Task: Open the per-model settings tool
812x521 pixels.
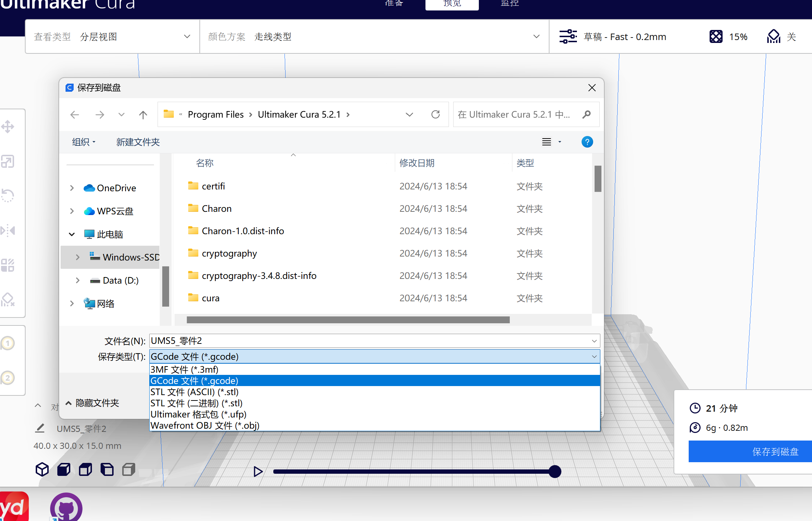Action: (8, 265)
